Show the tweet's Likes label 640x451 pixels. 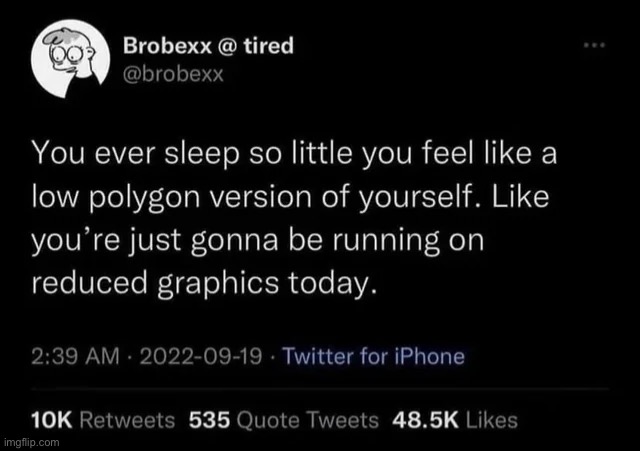point(490,420)
